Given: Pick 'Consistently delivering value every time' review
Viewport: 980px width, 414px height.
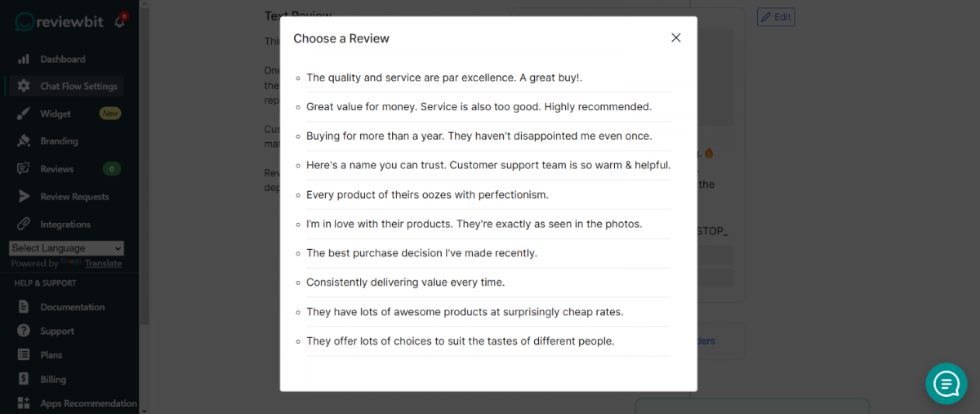Looking at the screenshot, I should [x=405, y=283].
